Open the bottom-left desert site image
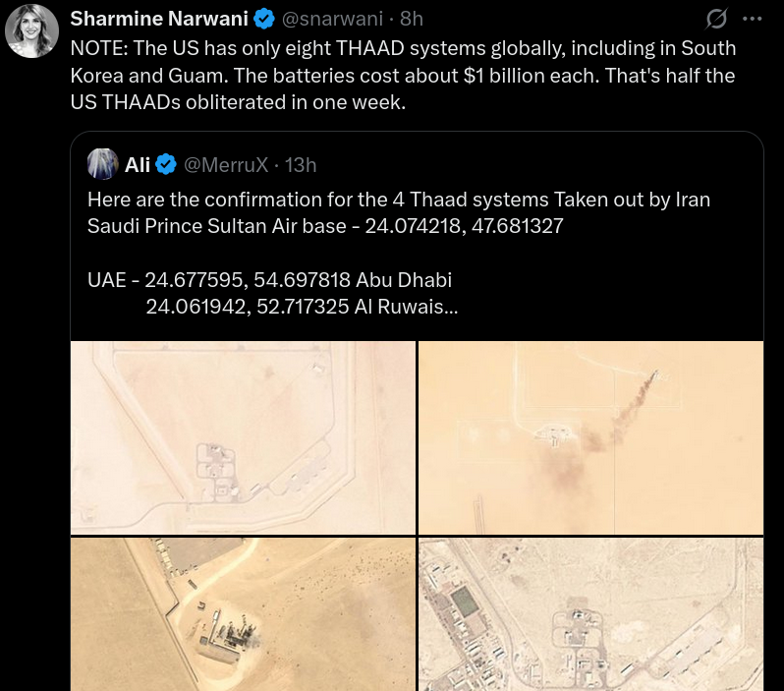The image size is (784, 691). click(243, 614)
